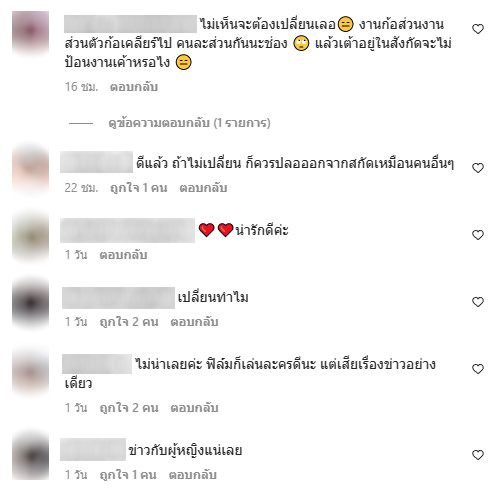Reply to ข่าวกับผู้หญิงแน่เลย comment
The width and height of the screenshot is (497, 502).
pos(192,475)
